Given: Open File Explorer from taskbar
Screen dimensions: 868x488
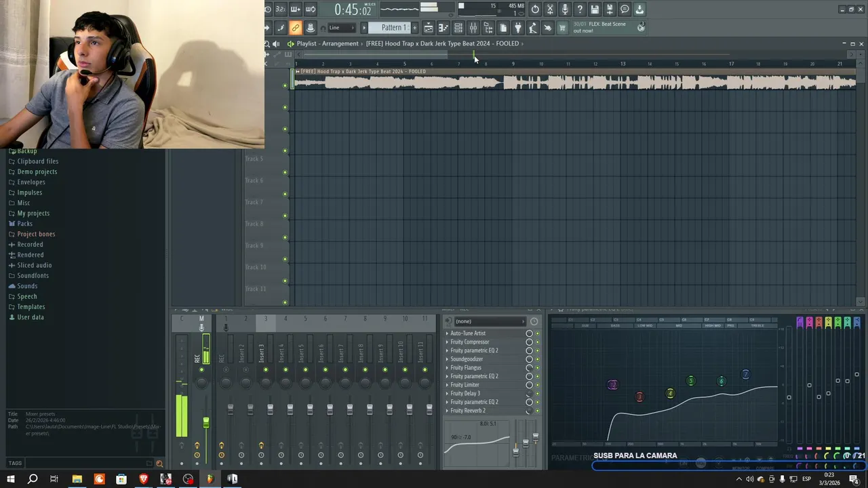Looking at the screenshot, I should click(x=77, y=479).
